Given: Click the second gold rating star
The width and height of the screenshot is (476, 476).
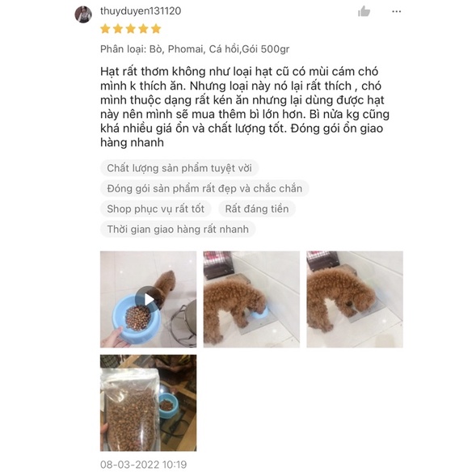Looking at the screenshot, I should click(118, 29).
